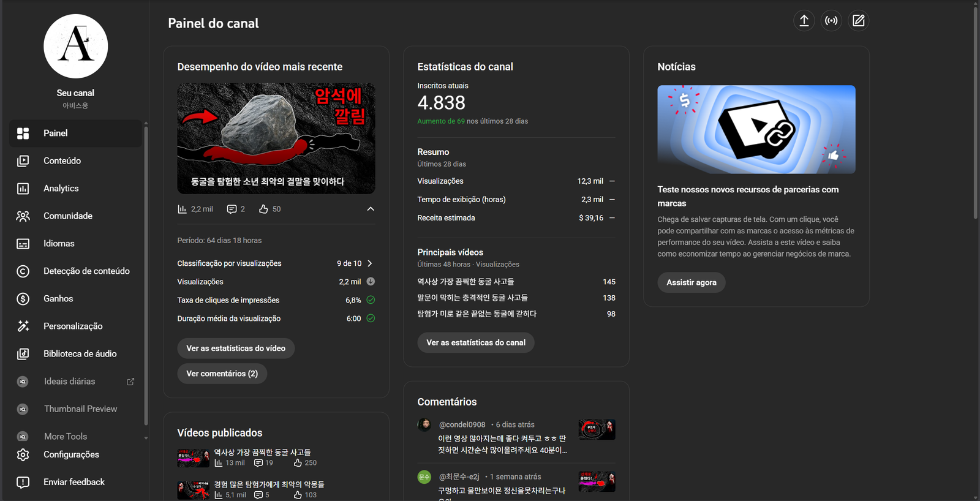Click the create post pencil icon
This screenshot has width=980, height=501.
[859, 21]
